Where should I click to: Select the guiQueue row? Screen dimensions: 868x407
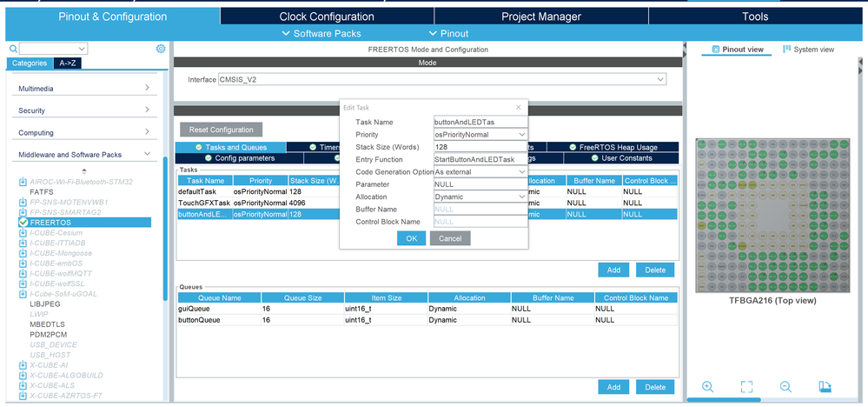pyautogui.click(x=427, y=309)
